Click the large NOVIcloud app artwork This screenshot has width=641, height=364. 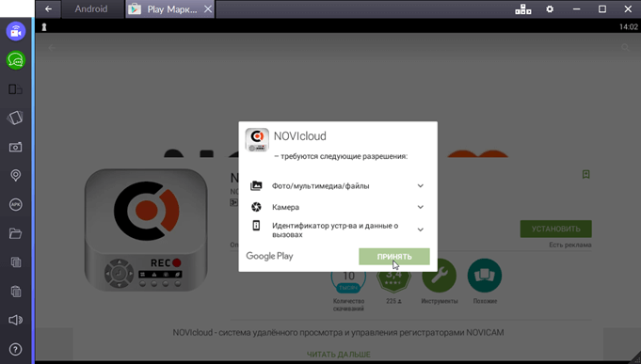point(146,230)
